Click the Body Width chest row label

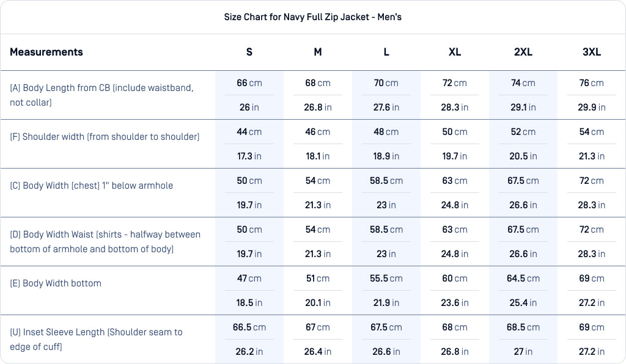[91, 186]
